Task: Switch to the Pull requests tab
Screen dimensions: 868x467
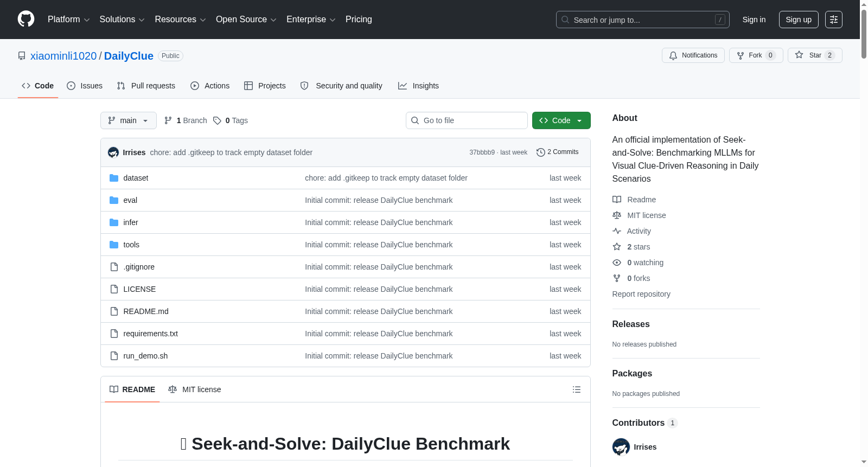Action: [x=146, y=86]
